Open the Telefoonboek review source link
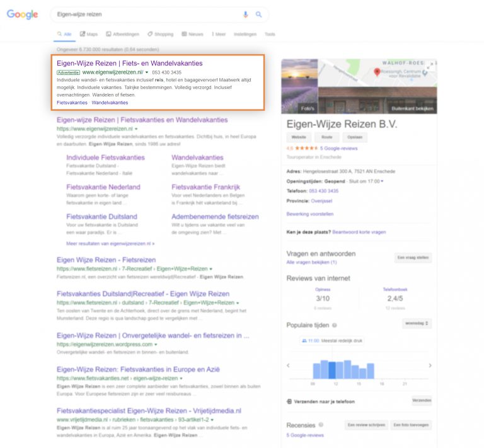 [x=395, y=289]
